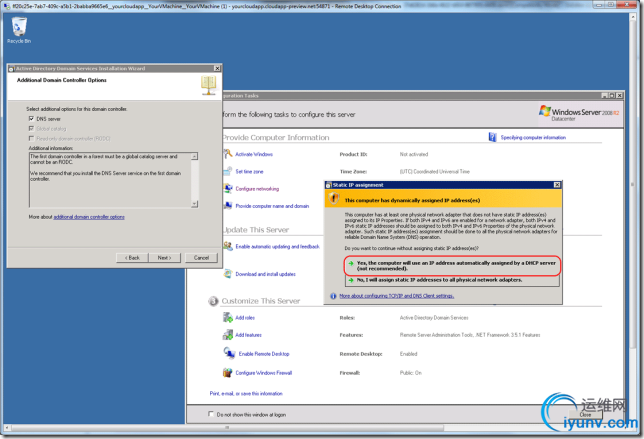The width and height of the screenshot is (644, 439).
Task: Click the Remote Desktop Connection title bar icon
Action: click(x=6, y=6)
